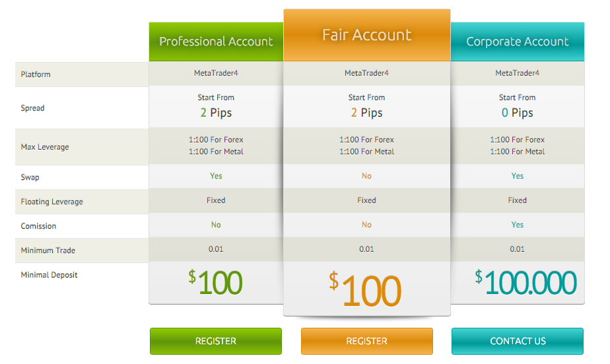610x364 pixels.
Task: Click the 0 Pips spread value
Action: pyautogui.click(x=517, y=113)
